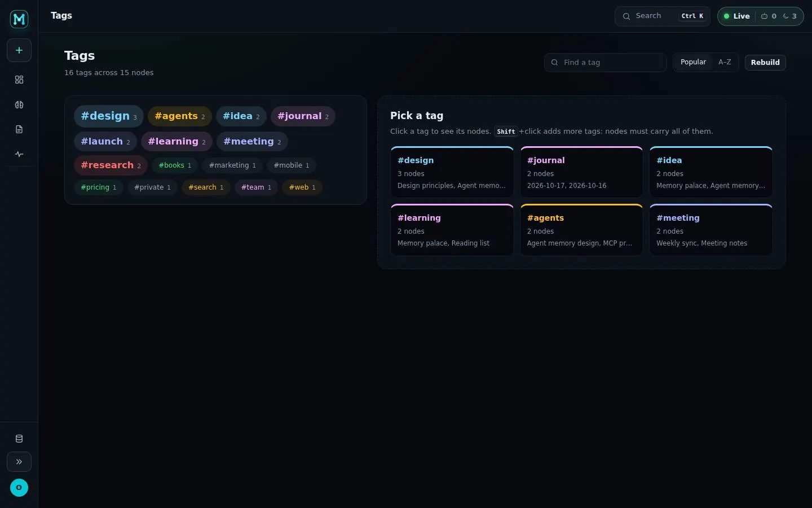This screenshot has width=812, height=508.
Task: Pick the #marketing tag chip
Action: (x=232, y=165)
